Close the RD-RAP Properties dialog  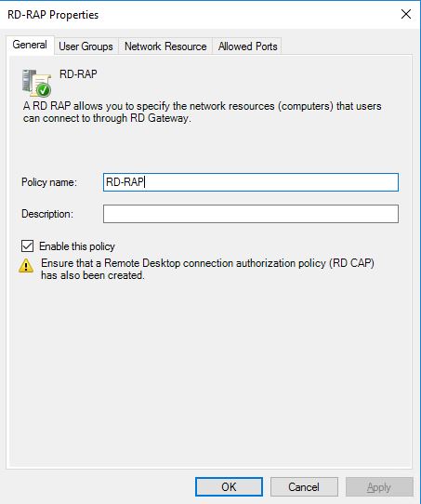[406, 14]
